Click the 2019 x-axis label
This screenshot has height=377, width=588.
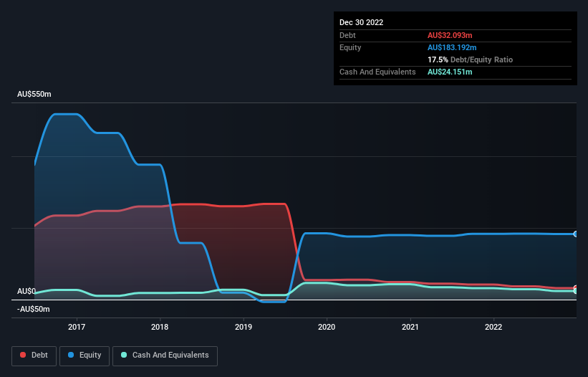tap(244, 327)
